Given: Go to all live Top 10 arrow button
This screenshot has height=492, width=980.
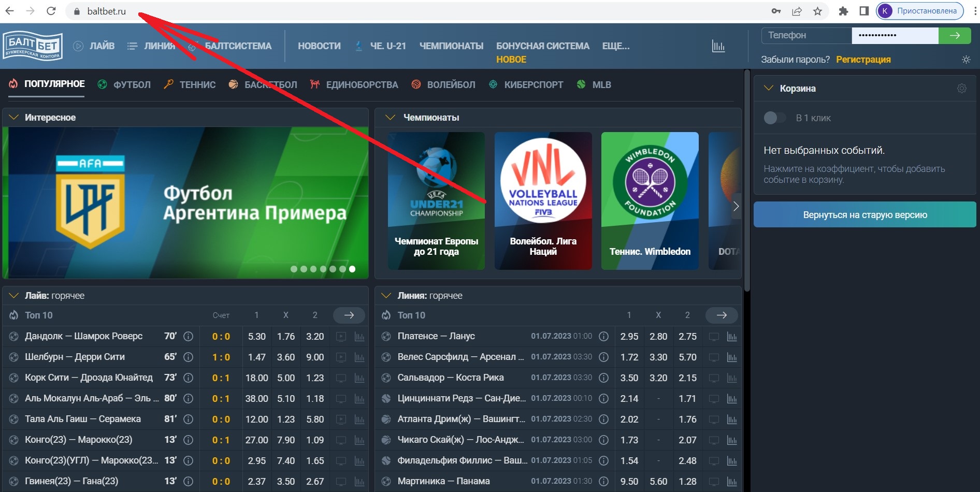Looking at the screenshot, I should [349, 315].
